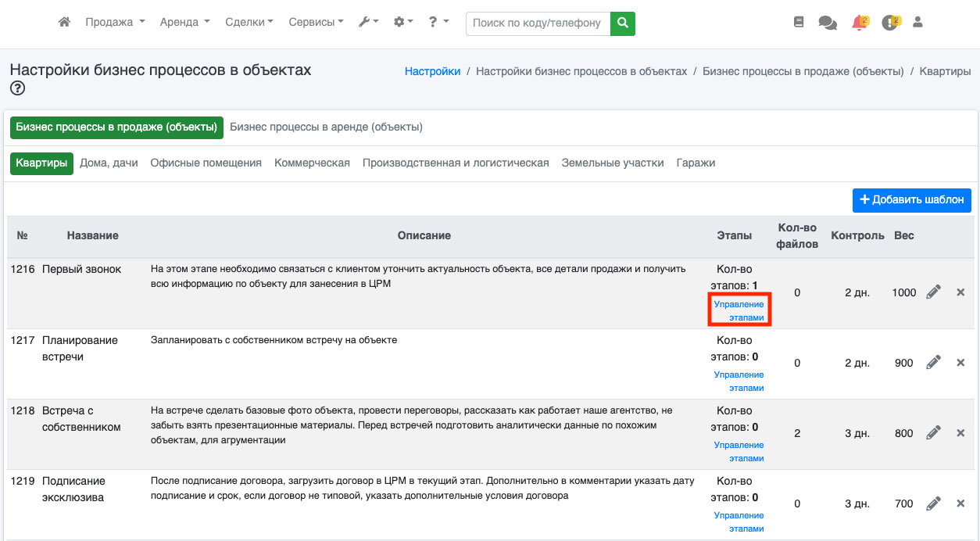Expand the Продажа dropdown menu
This screenshot has height=541, width=980.
115,23
